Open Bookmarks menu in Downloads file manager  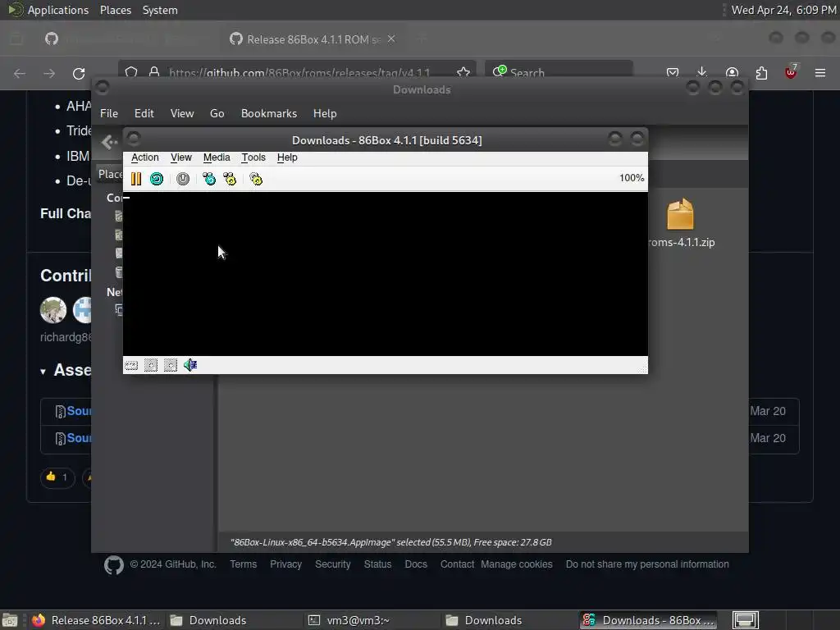click(269, 113)
